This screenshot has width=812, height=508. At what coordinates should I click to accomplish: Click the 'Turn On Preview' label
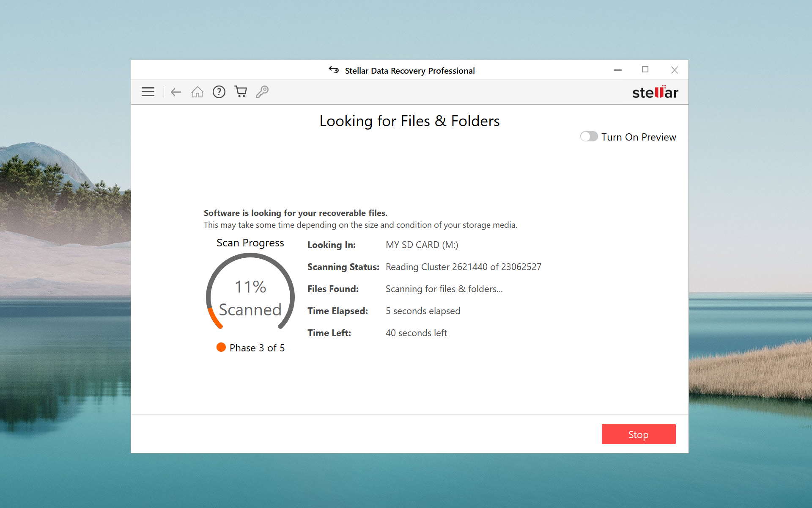click(639, 137)
